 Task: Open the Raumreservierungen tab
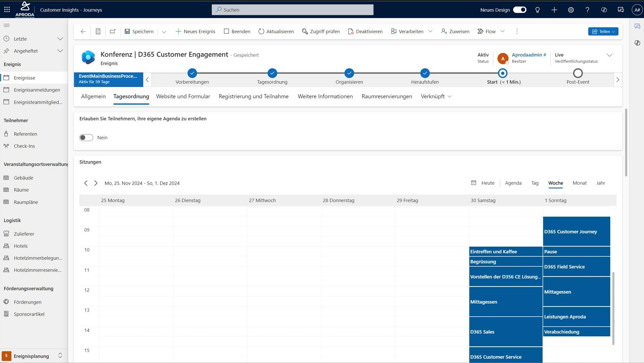coord(386,96)
